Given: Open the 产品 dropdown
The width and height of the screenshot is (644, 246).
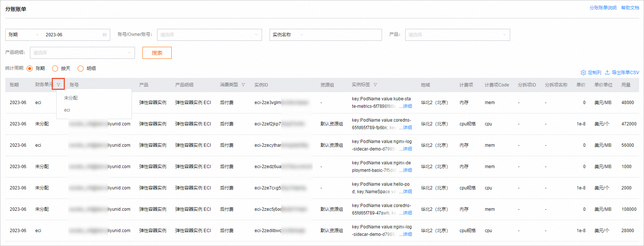Looking at the screenshot, I should click(x=457, y=35).
